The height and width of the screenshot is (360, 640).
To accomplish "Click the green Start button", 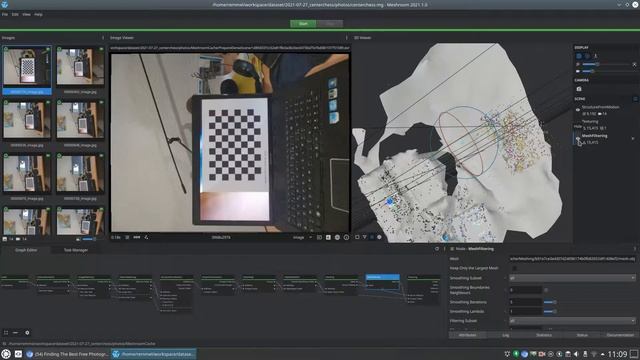I will click(303, 24).
